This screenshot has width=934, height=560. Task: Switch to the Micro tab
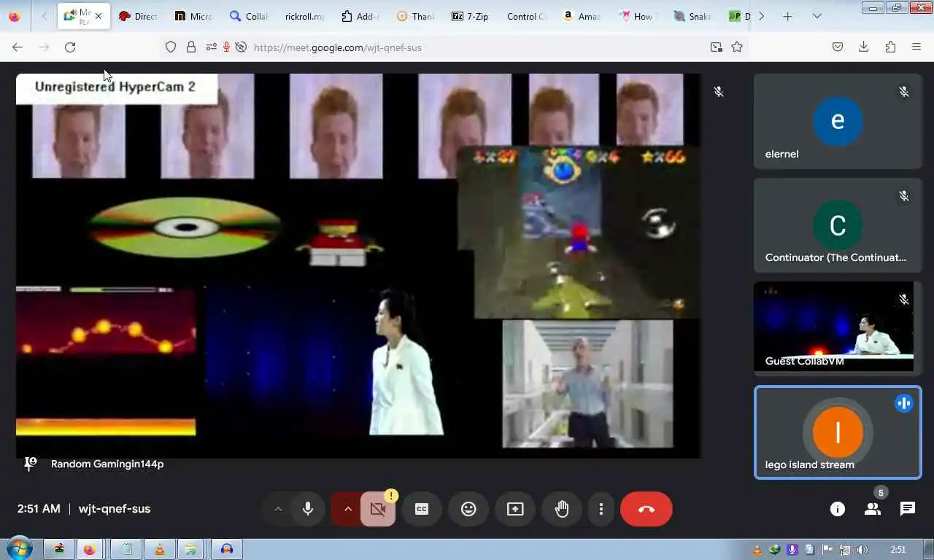[193, 16]
